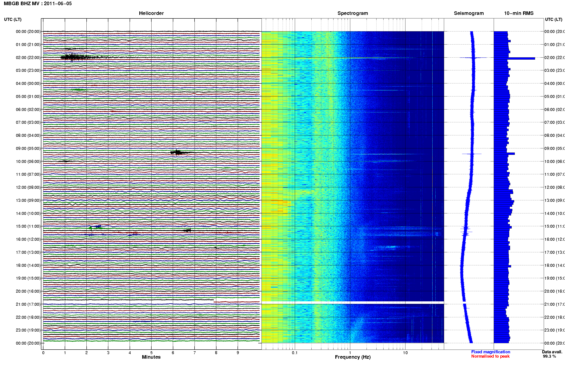
Task: Click the "0.1" frequency axis tick
Action: (295, 353)
